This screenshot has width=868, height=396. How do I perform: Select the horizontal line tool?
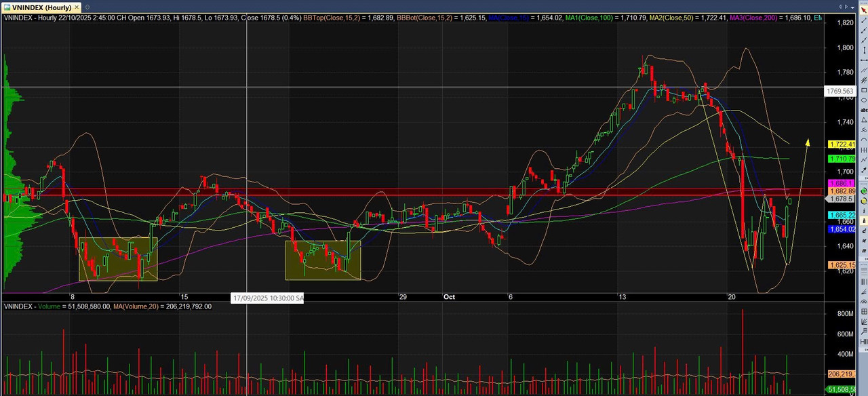863,60
